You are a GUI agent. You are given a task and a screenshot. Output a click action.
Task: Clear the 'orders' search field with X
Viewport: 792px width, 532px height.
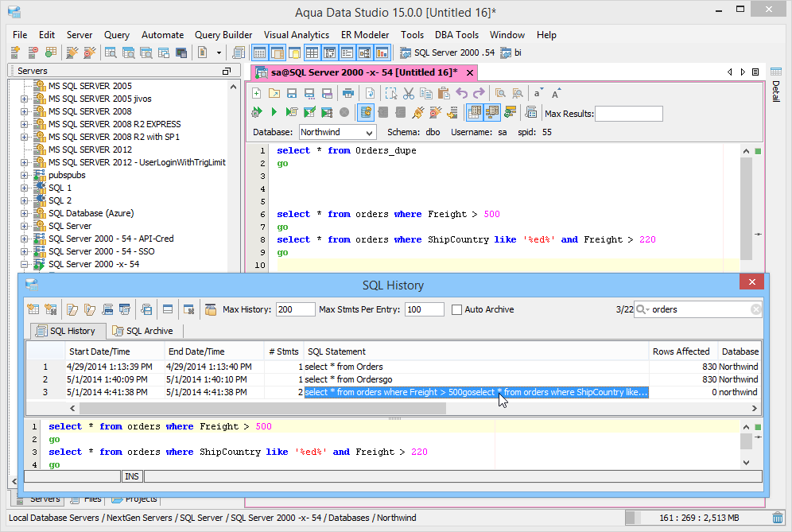(x=755, y=309)
